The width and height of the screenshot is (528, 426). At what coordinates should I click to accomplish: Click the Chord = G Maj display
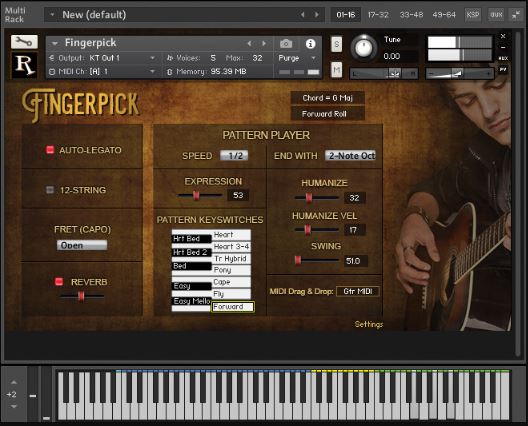[328, 98]
